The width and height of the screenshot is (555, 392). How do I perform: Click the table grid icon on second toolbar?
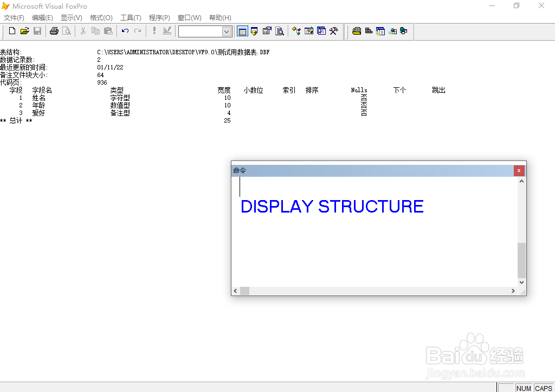[x=369, y=31]
